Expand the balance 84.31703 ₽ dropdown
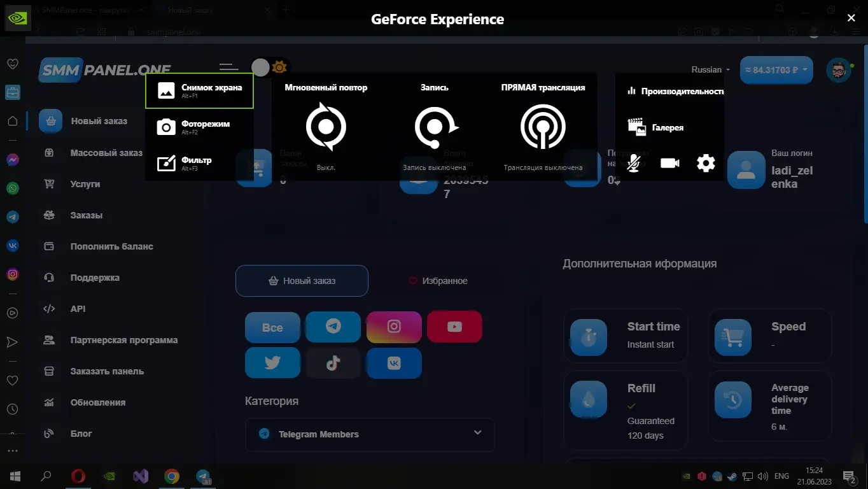 coord(776,70)
